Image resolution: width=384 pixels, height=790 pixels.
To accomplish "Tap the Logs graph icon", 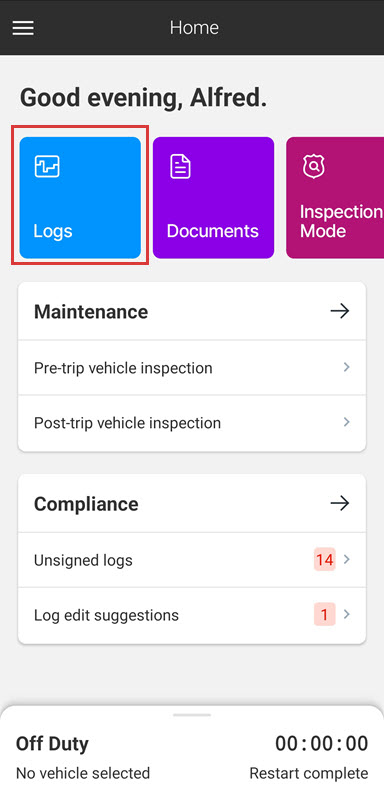I will coord(47,166).
